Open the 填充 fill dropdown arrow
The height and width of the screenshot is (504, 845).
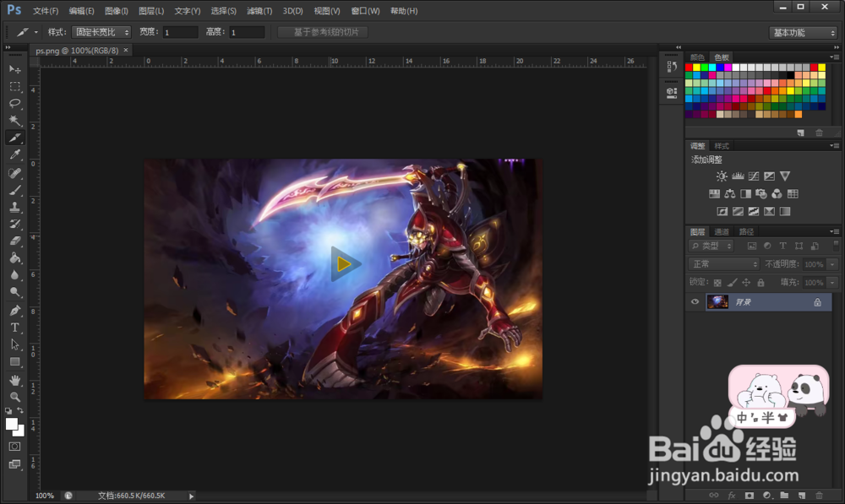[832, 283]
